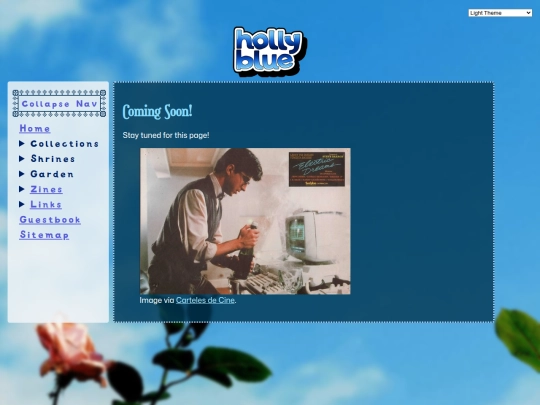Click the Collections label text
Screen dimensions: 540x405
65,144
